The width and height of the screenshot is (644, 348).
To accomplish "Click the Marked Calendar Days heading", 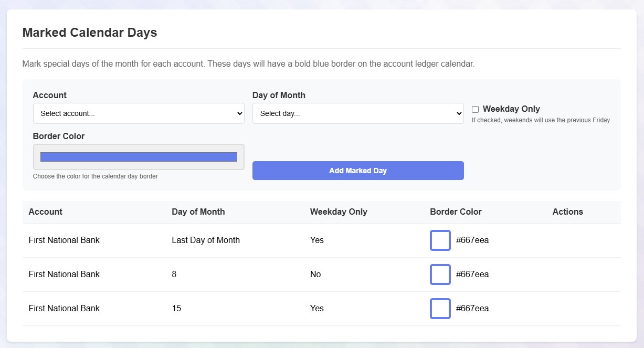I will pyautogui.click(x=90, y=33).
